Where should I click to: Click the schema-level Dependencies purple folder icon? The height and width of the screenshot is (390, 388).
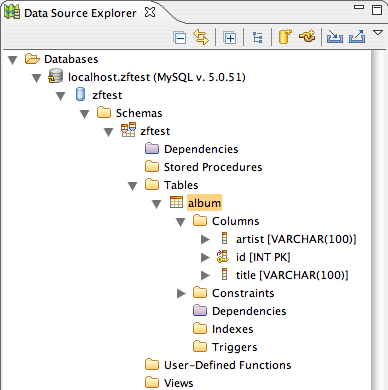(x=152, y=148)
